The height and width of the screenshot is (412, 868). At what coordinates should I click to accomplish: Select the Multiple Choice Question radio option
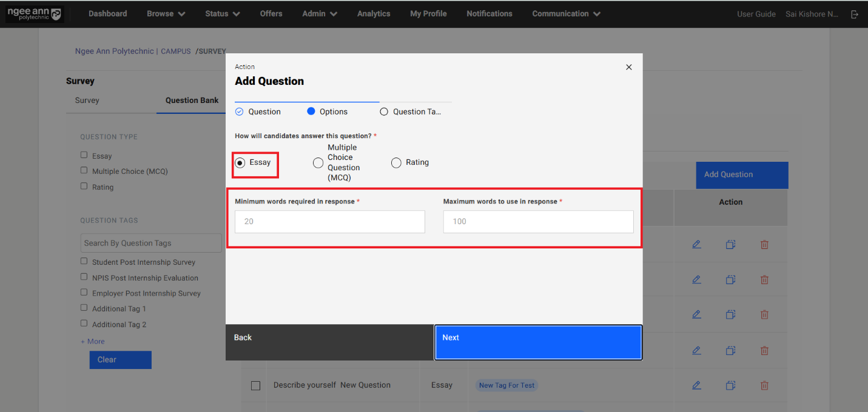pos(318,163)
